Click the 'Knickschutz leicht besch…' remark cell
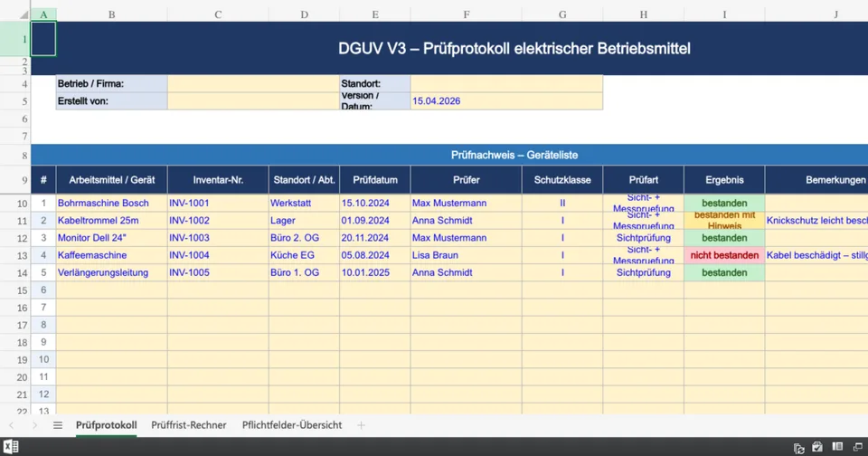 (816, 221)
